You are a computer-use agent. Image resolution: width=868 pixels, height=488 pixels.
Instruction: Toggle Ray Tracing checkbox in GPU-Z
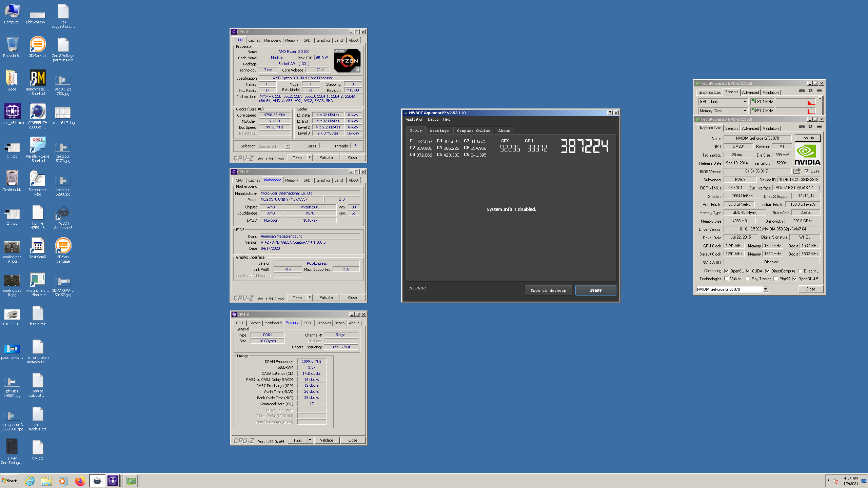coord(748,279)
